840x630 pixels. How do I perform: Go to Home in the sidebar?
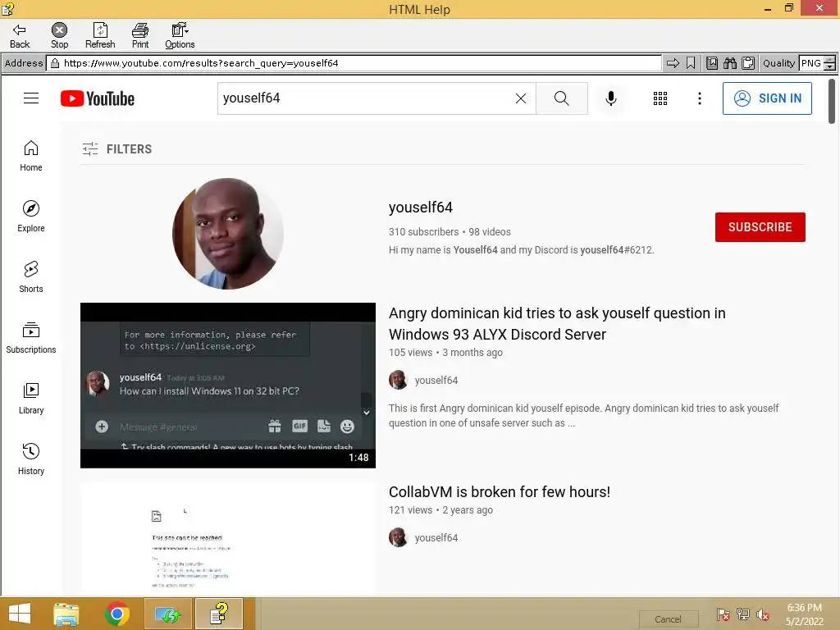[31, 156]
